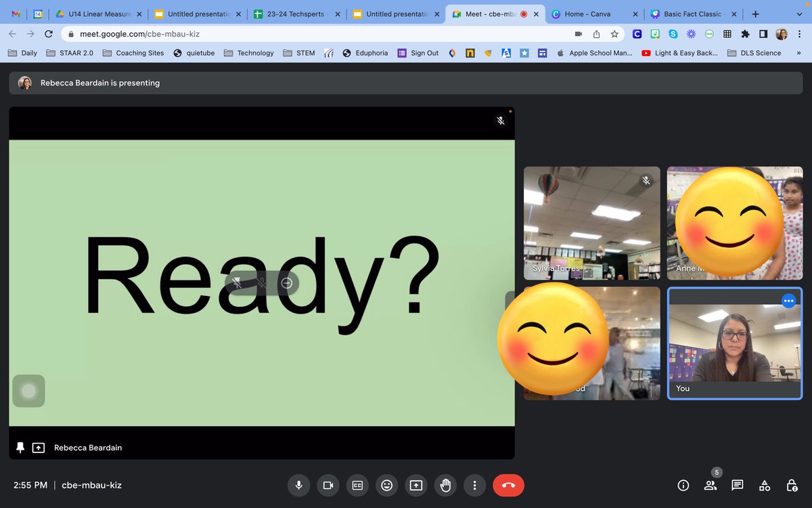Viewport: 812px width, 508px height.
Task: Click the Rebecca Beardain is presenting banner
Action: coord(406,83)
